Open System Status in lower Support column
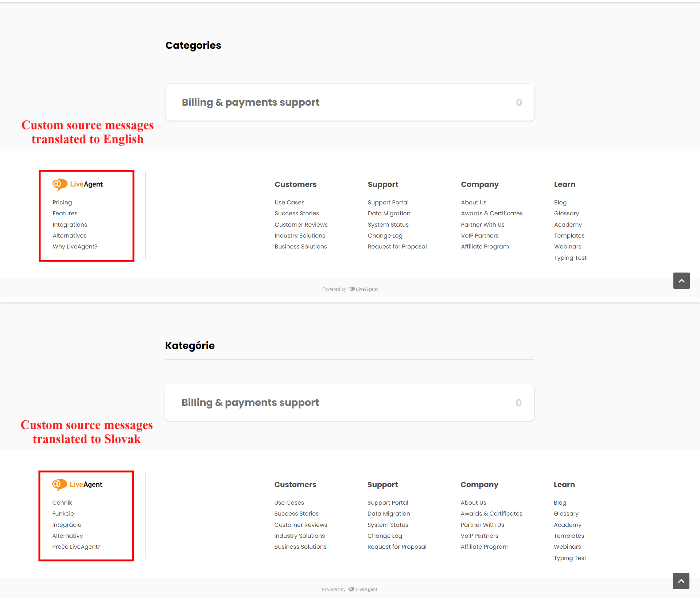Viewport: 700px width, 599px height. pyautogui.click(x=388, y=525)
